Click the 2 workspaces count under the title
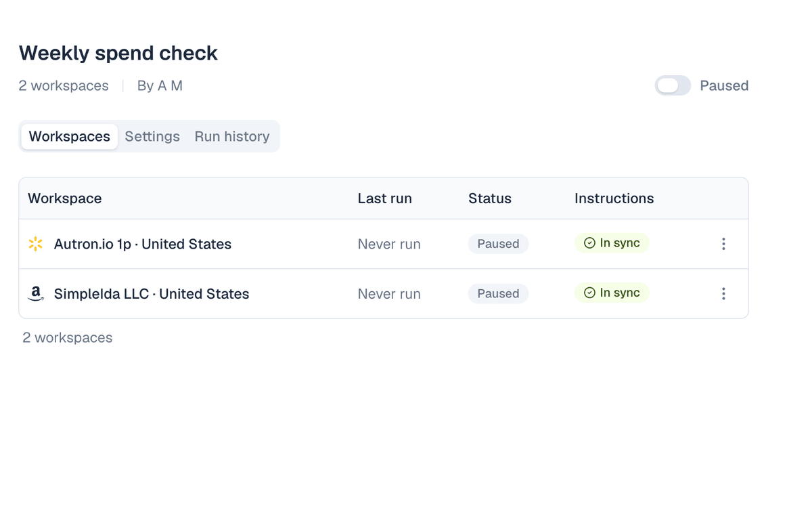 point(64,86)
